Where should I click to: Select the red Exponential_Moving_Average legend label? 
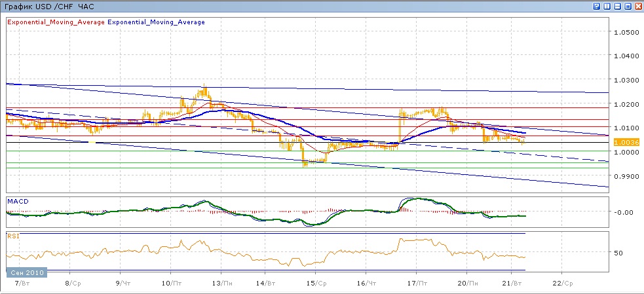pos(55,22)
